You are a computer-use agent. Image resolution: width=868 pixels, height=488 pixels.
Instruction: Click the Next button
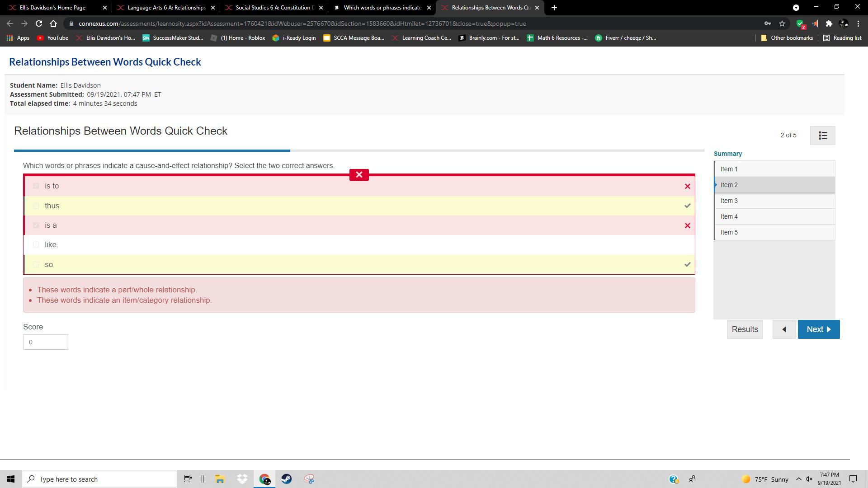click(818, 329)
